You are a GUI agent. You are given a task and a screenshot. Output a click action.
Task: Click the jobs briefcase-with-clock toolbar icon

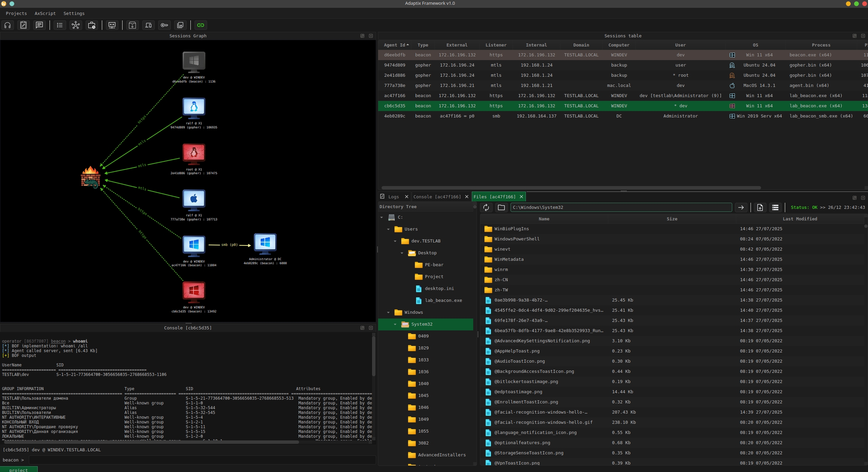[92, 25]
